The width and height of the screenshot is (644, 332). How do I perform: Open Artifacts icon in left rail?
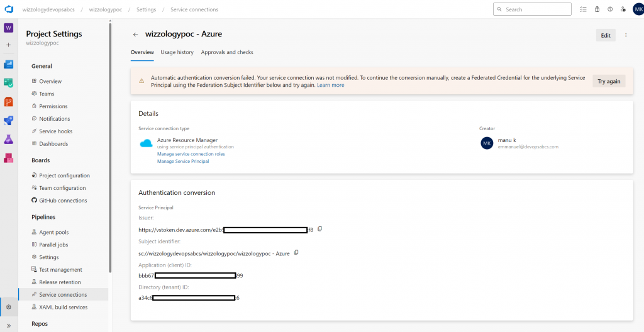click(9, 158)
